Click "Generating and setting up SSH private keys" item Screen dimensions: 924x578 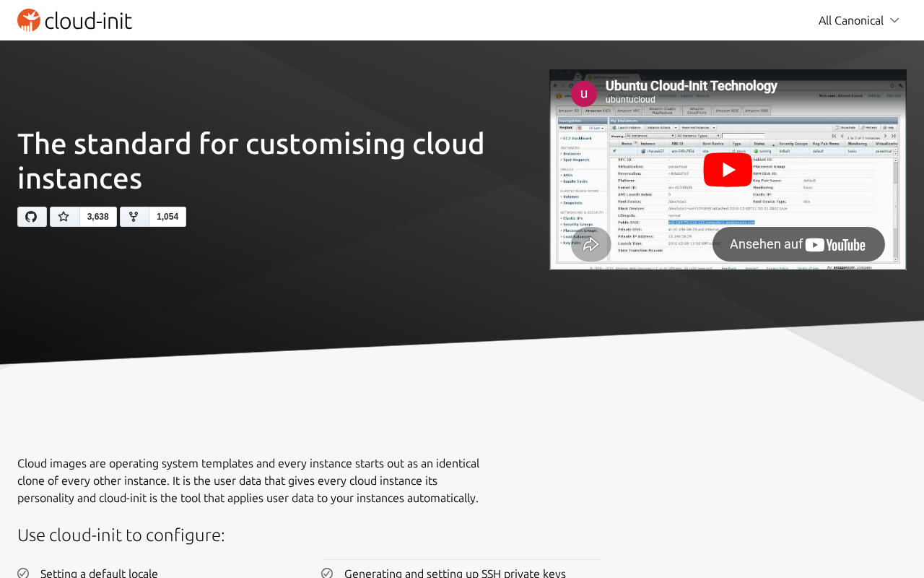click(x=455, y=573)
